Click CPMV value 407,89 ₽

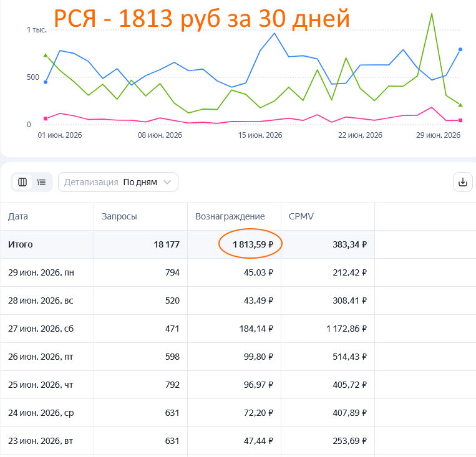(350, 413)
